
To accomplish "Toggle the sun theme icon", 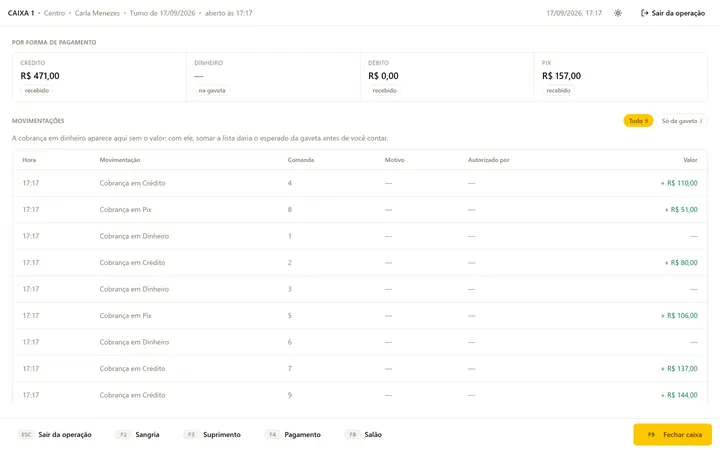I will pyautogui.click(x=618, y=13).
